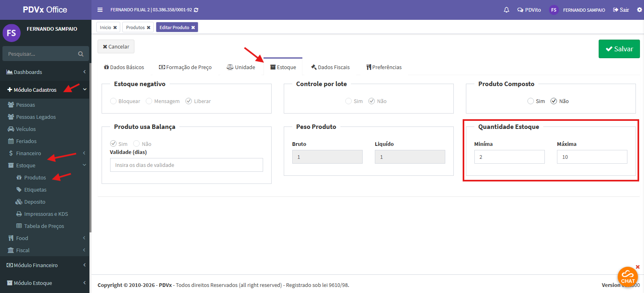Switch to the Unidade tab

point(241,67)
